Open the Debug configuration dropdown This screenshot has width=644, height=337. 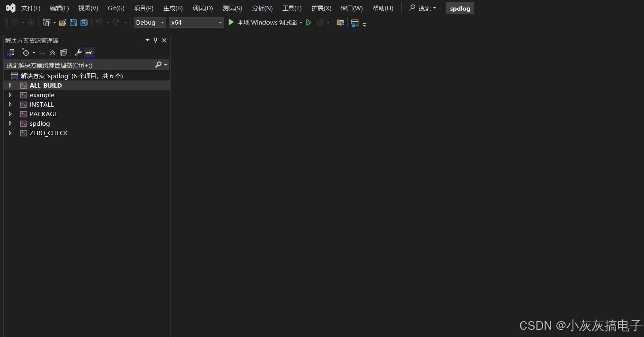tap(150, 23)
